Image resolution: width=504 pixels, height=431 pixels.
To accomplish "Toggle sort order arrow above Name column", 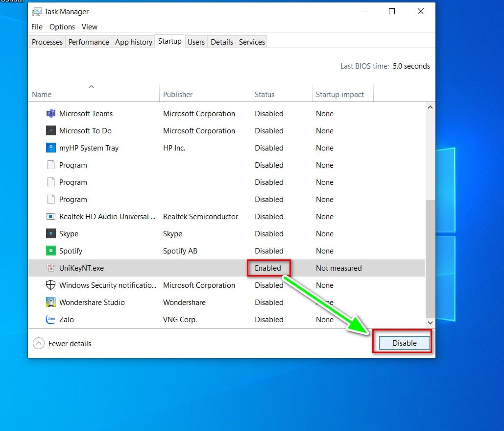I will coord(91,87).
